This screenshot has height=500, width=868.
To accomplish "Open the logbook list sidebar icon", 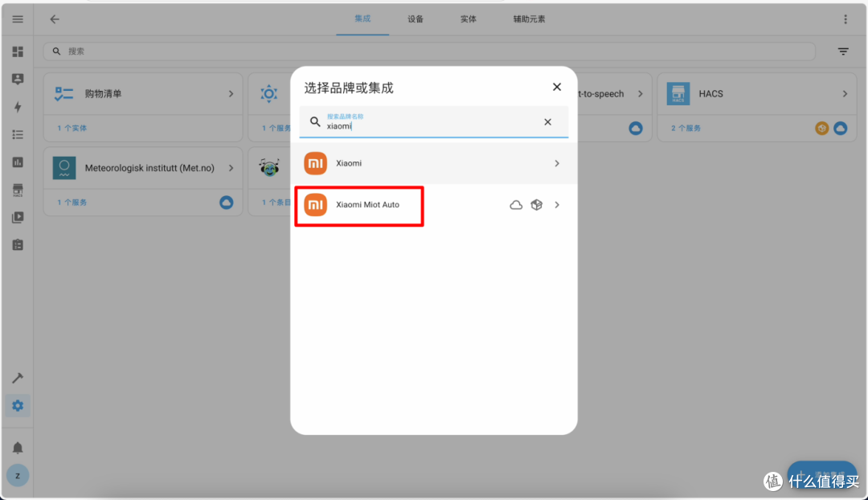I will coord(18,134).
